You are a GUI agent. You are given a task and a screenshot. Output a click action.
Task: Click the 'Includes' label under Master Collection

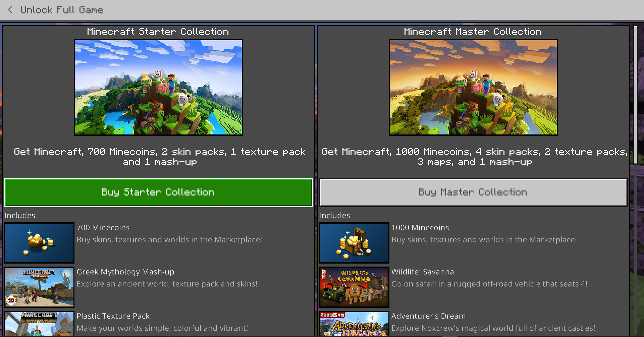coord(334,216)
